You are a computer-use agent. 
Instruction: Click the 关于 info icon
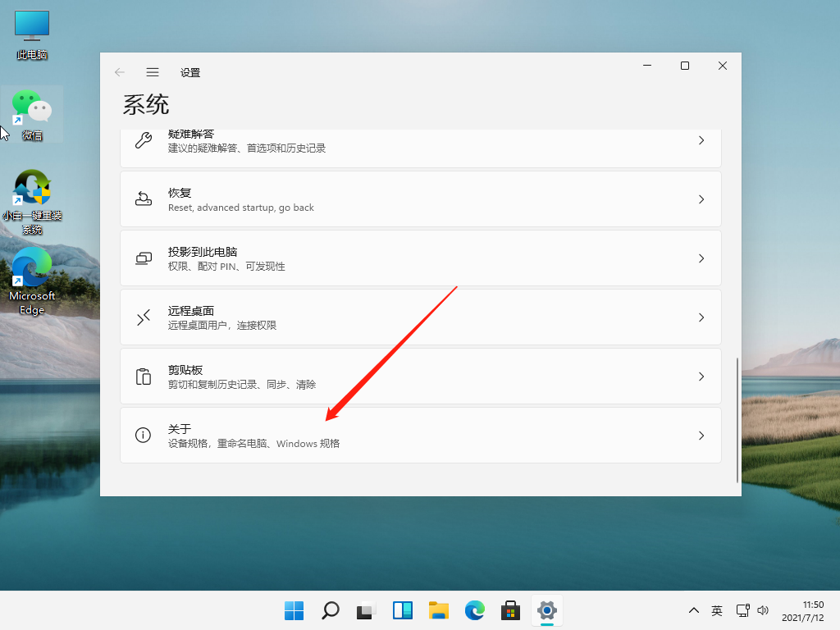[x=143, y=435]
